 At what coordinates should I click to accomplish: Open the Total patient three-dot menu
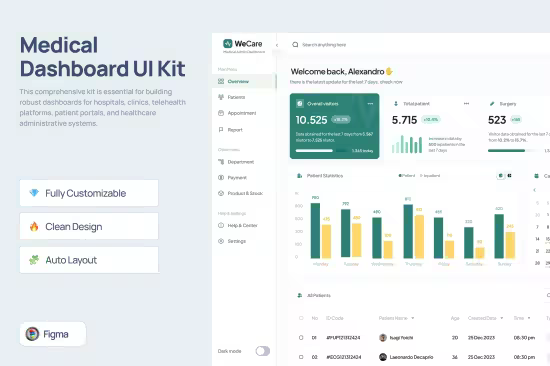coord(466,104)
